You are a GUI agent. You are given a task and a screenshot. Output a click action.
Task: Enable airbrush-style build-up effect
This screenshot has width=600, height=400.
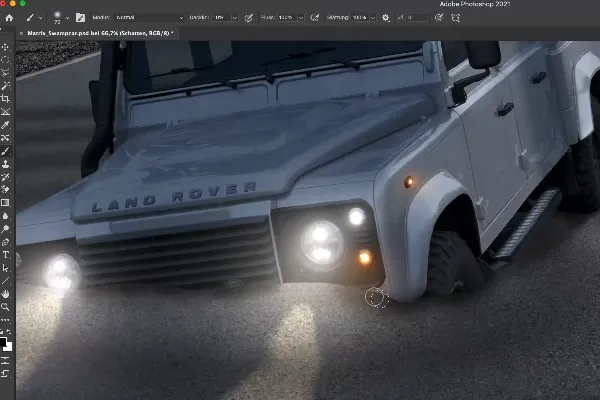click(x=315, y=18)
